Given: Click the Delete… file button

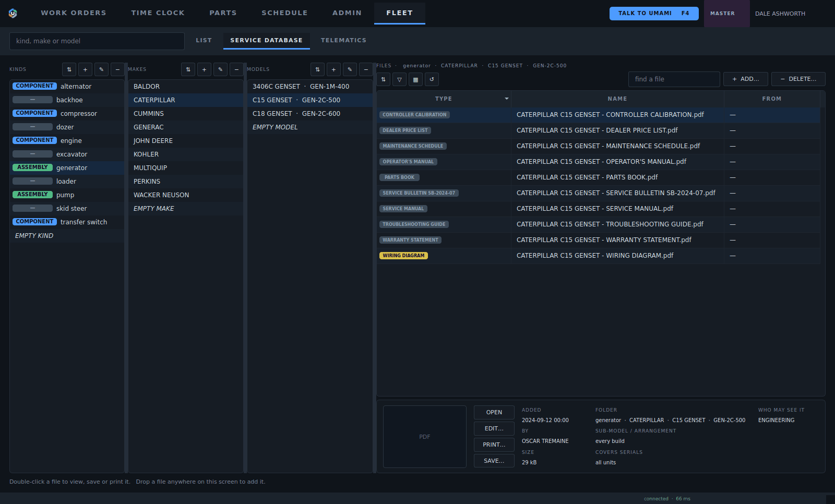Looking at the screenshot, I should click(x=798, y=79).
